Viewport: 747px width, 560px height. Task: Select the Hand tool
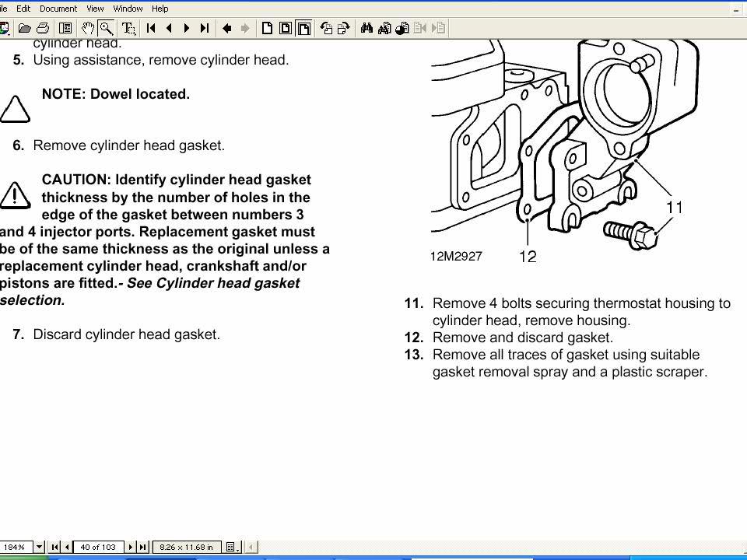tap(88, 29)
